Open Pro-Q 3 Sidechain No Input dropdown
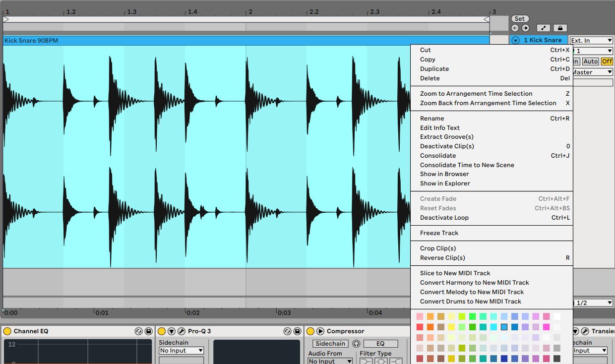Screen dimensions: 615x364 tap(181, 351)
